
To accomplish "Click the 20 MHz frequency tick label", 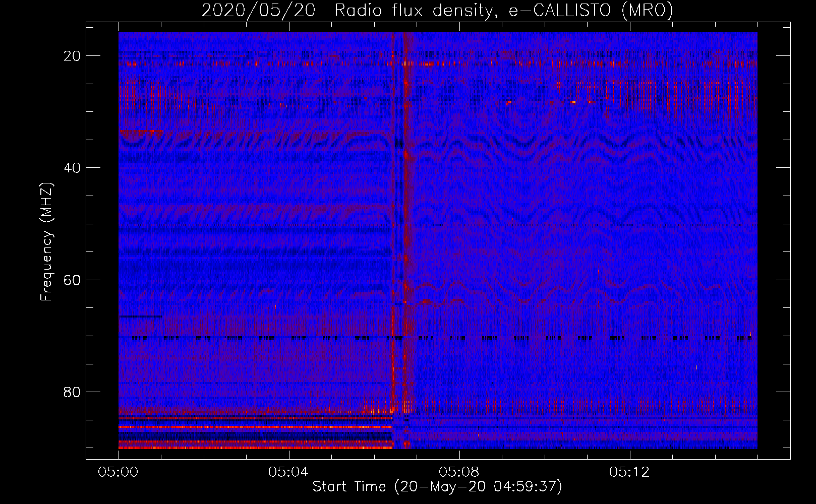I will [x=73, y=56].
